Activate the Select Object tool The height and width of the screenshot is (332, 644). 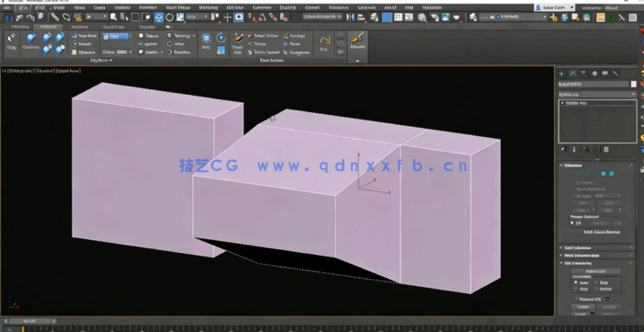[x=113, y=17]
